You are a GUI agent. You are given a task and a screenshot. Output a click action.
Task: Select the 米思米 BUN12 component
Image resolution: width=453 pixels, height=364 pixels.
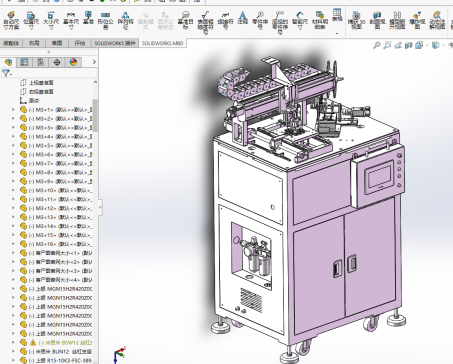pos(56,351)
